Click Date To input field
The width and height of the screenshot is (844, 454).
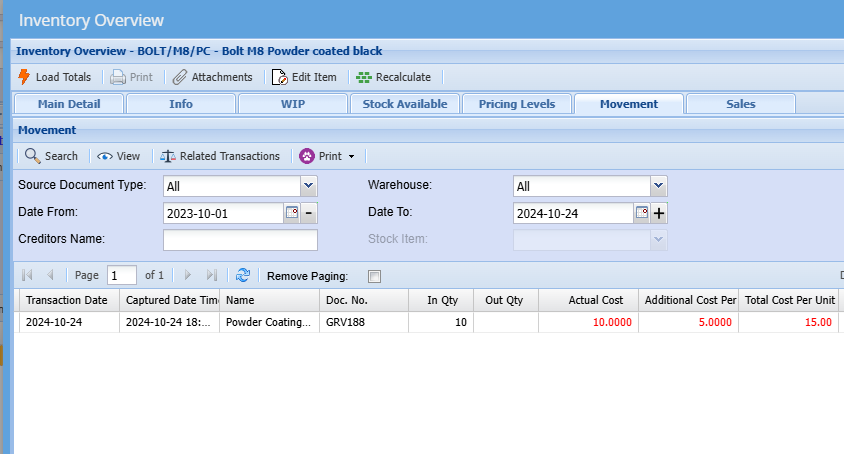coord(573,213)
